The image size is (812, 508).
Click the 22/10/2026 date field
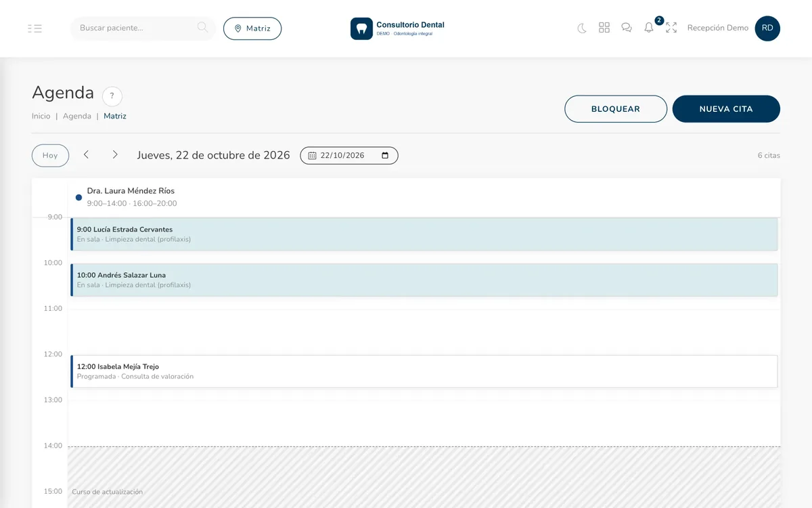[349, 156]
